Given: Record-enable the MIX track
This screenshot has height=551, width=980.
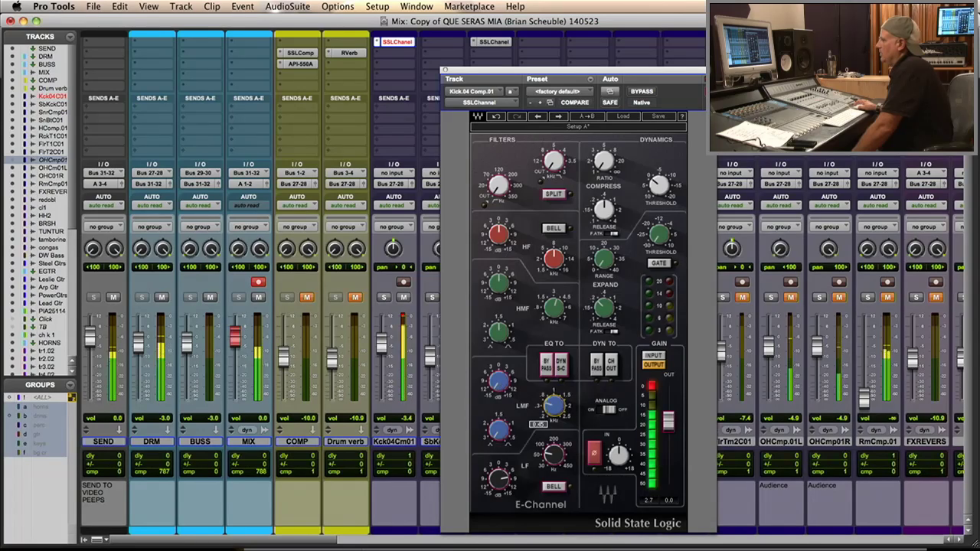Looking at the screenshot, I should click(x=258, y=282).
